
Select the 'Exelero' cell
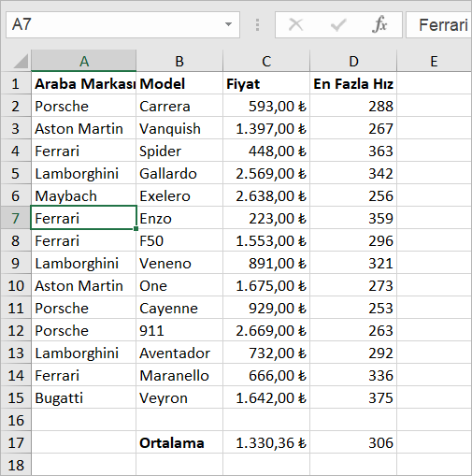(179, 195)
